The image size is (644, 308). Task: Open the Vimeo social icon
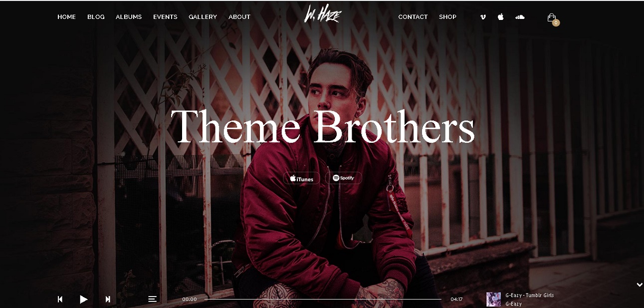click(483, 17)
